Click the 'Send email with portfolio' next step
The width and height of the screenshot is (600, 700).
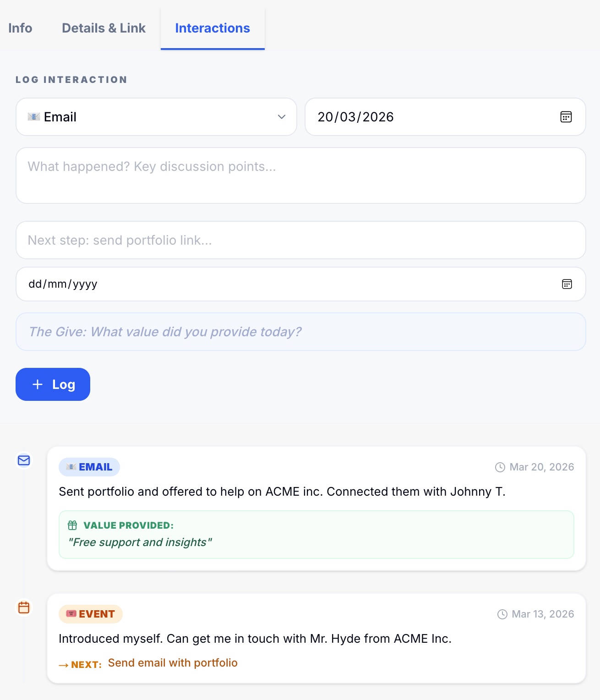tap(173, 663)
